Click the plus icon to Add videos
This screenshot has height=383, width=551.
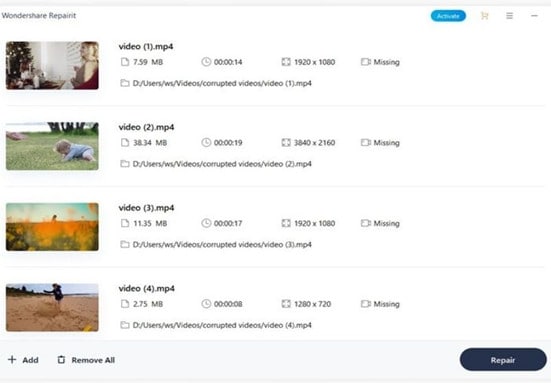pos(12,359)
